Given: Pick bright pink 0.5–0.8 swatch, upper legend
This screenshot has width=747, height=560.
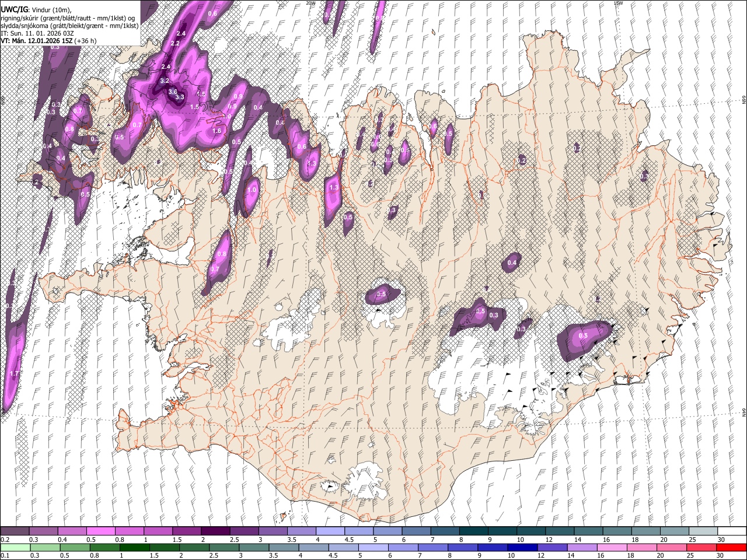Looking at the screenshot, I should 100,531.
